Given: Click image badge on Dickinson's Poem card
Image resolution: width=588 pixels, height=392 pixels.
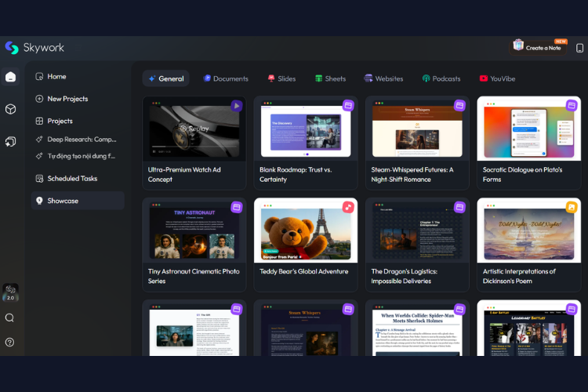Looking at the screenshot, I should (572, 207).
